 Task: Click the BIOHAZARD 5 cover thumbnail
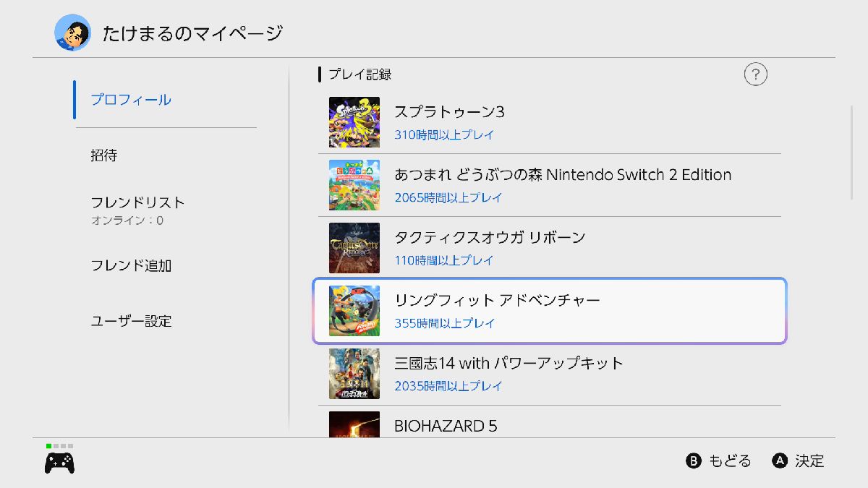pyautogui.click(x=354, y=424)
